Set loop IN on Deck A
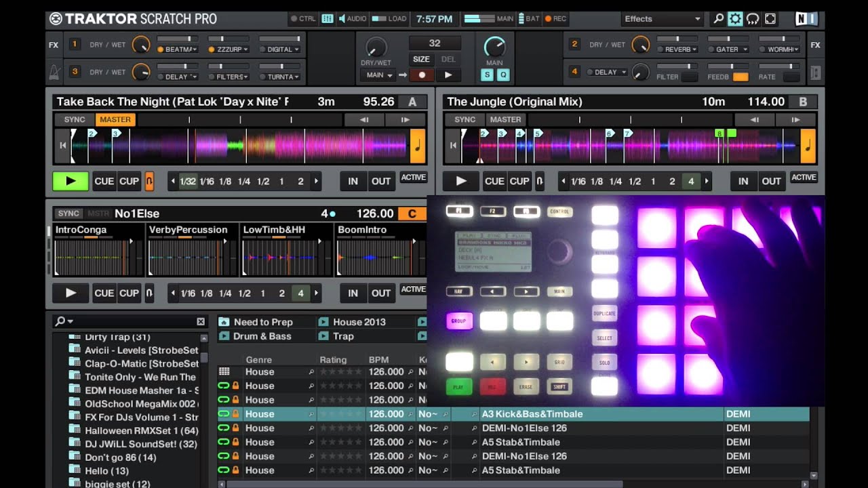The image size is (868, 488). 353,181
